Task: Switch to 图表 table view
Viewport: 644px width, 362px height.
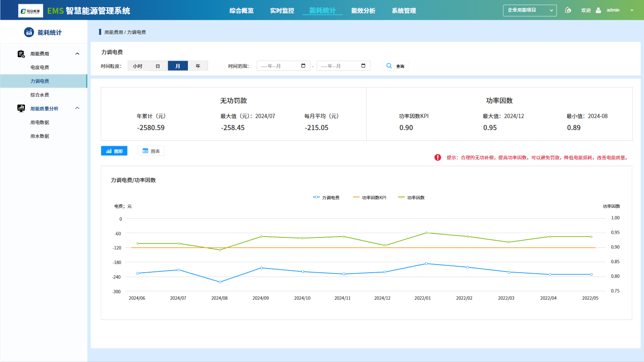Action: tap(151, 151)
